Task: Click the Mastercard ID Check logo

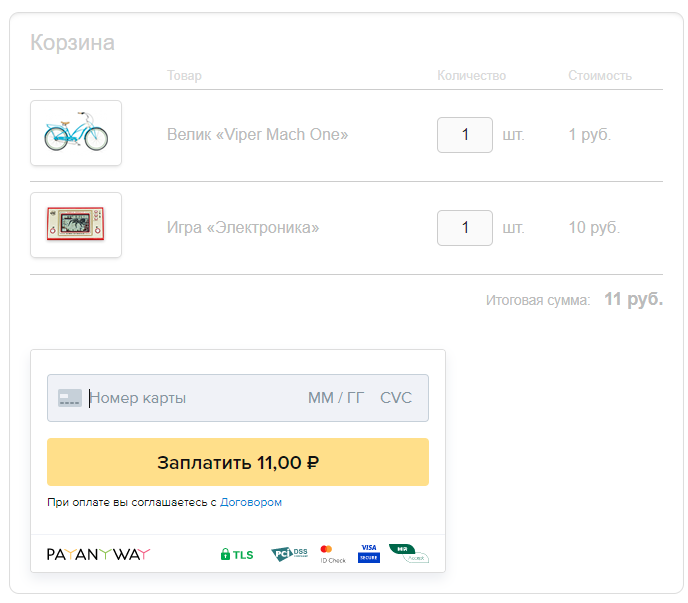Action: point(333,554)
